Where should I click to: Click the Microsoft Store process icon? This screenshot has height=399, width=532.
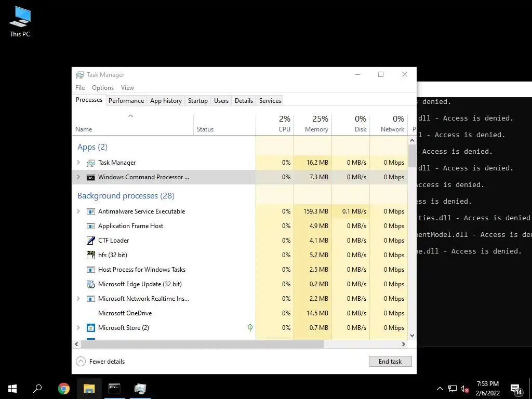click(x=90, y=328)
